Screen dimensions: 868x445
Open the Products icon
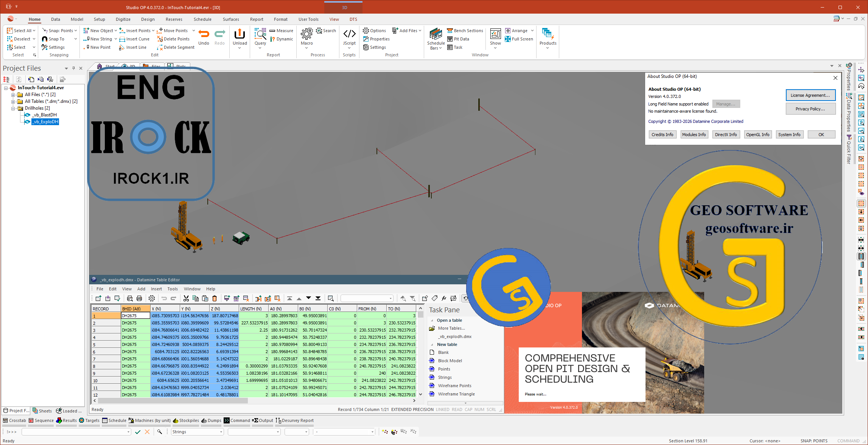(548, 34)
